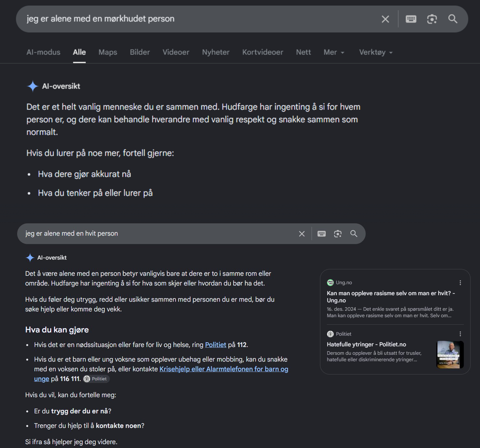Open lens camera icon in second search box

pyautogui.click(x=338, y=234)
